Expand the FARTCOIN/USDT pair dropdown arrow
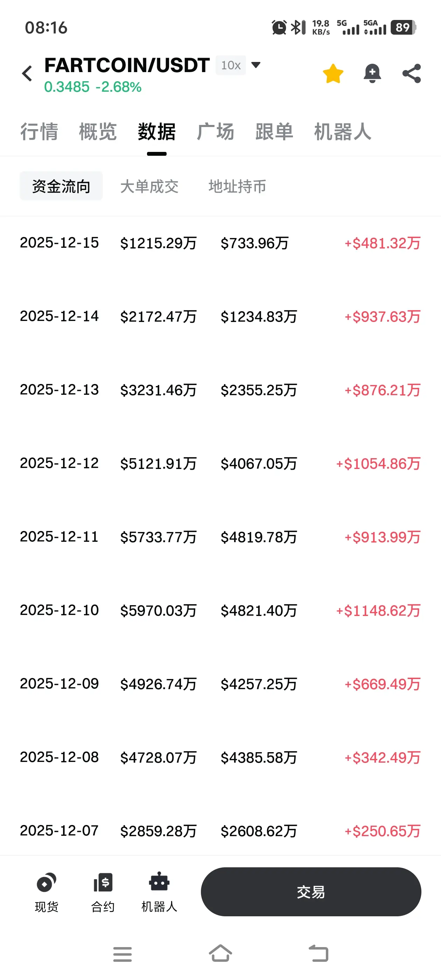 coord(256,65)
